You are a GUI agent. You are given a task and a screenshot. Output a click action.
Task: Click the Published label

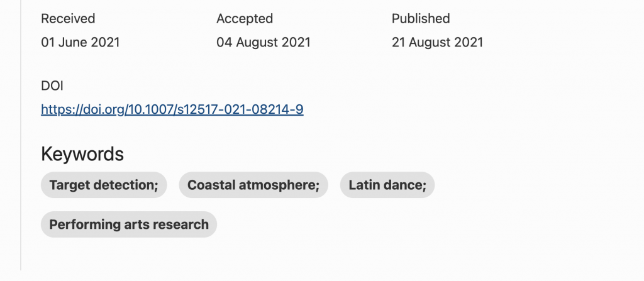[421, 19]
